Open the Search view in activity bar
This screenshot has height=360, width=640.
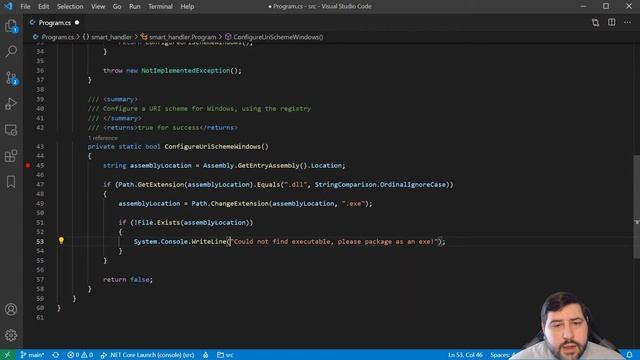(11, 51)
